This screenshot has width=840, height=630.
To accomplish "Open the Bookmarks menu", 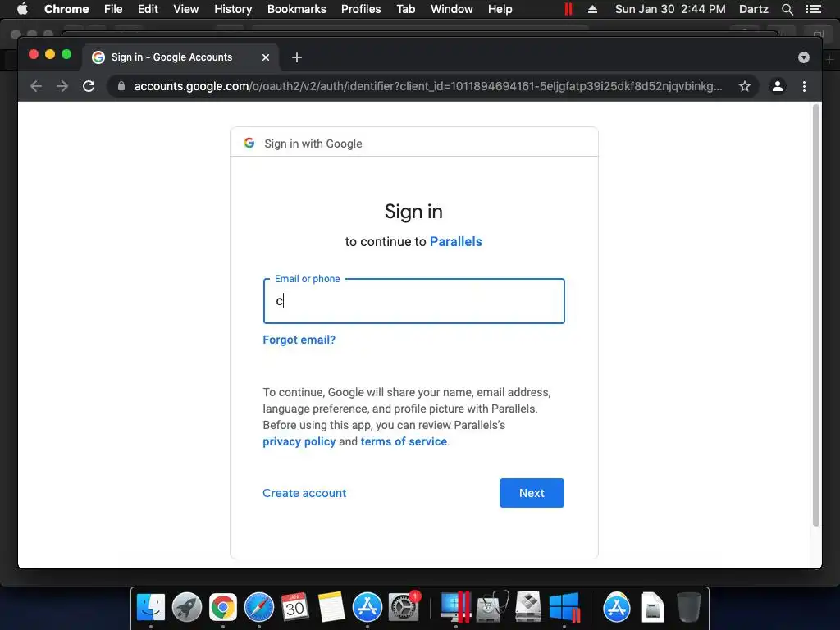I will point(297,9).
